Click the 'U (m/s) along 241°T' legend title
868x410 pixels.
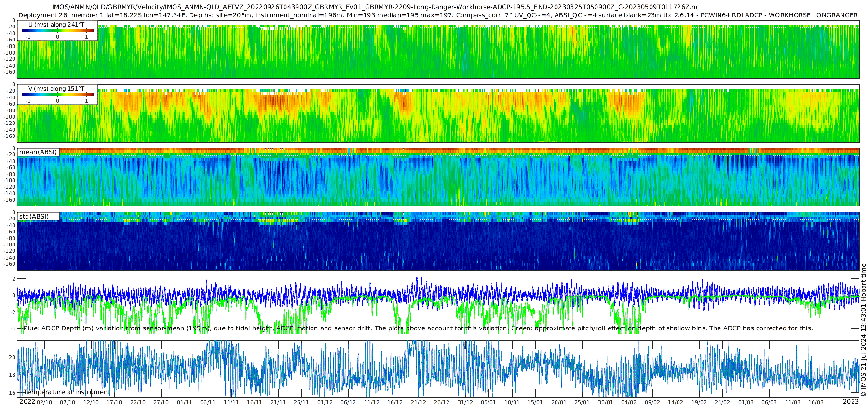point(56,24)
